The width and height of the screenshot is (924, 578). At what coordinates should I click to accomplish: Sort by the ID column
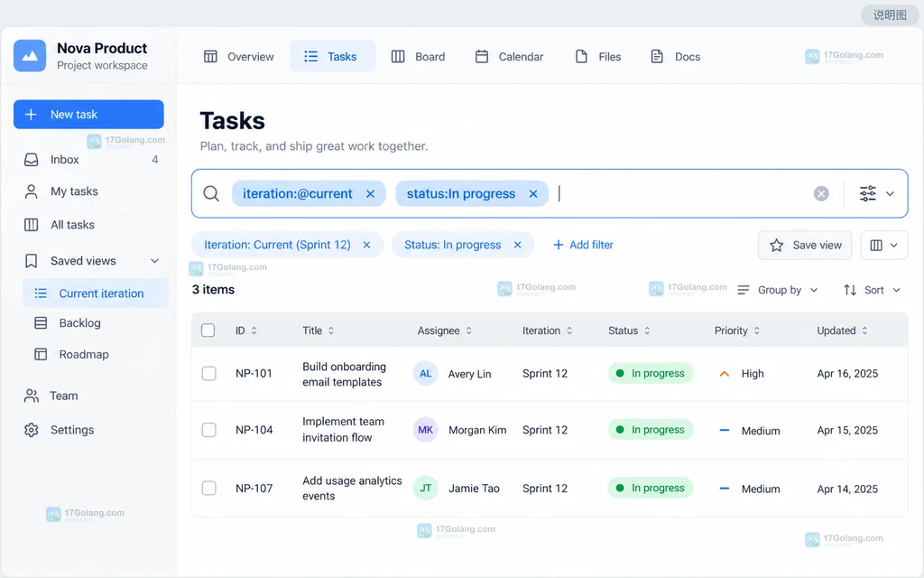(246, 331)
